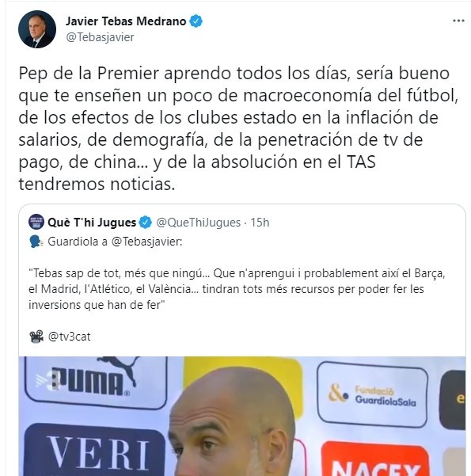Viewport: 471px width, 476px height.
Task: Click the Què T'hi Jugues account name
Action: pos(92,223)
